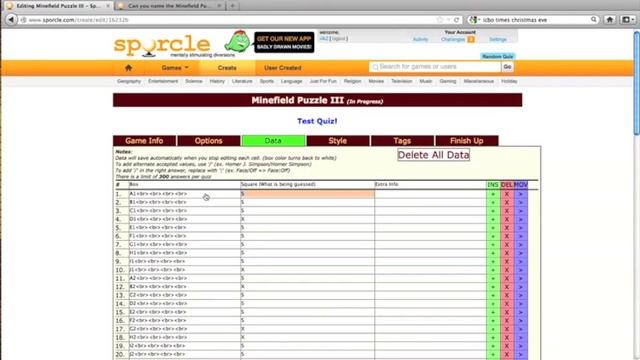Open the search engine selector dropdown
640x360 pixels.
tap(474, 20)
